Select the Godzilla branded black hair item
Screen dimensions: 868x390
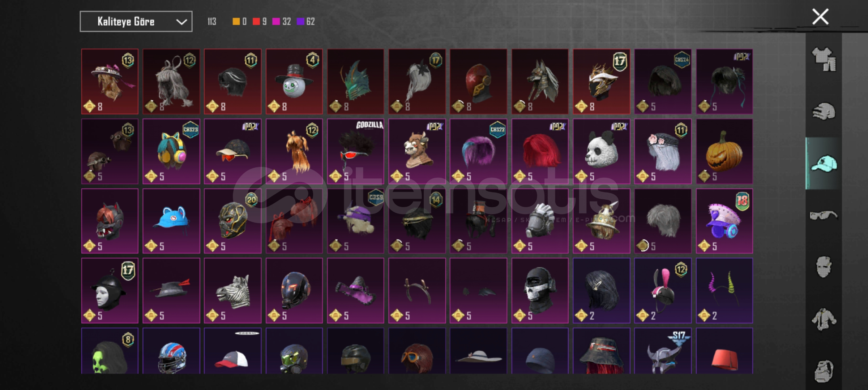(x=356, y=151)
